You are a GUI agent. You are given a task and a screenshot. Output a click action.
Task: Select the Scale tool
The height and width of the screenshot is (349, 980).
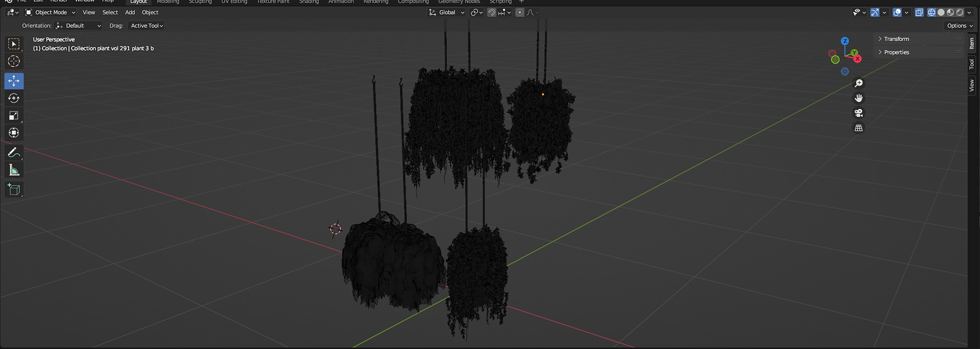[x=14, y=116]
